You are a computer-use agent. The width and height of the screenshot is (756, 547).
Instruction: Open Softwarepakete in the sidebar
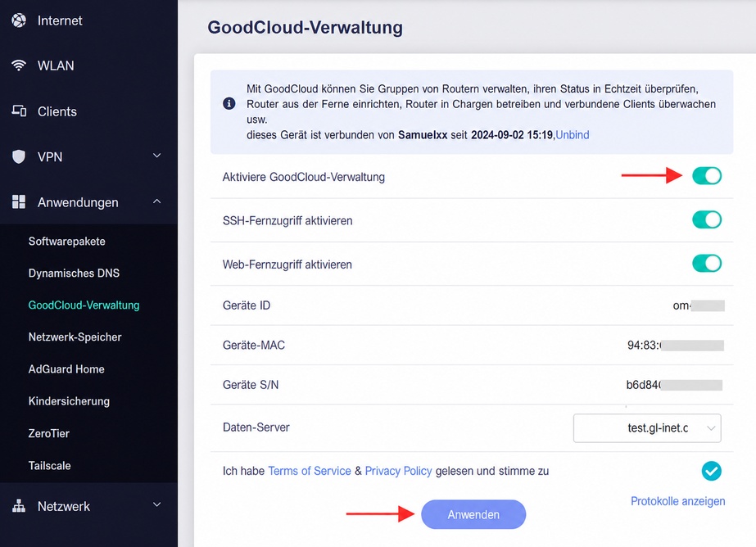click(66, 242)
